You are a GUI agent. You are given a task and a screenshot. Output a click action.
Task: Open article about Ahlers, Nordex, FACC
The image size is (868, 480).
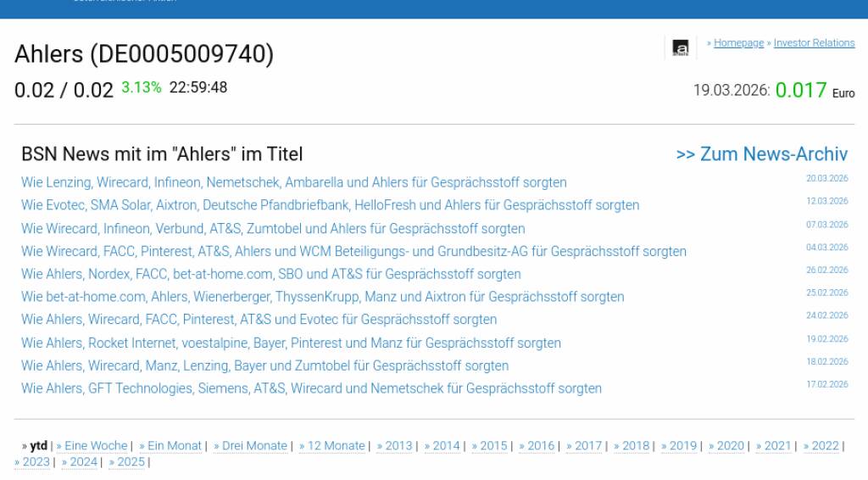(270, 275)
